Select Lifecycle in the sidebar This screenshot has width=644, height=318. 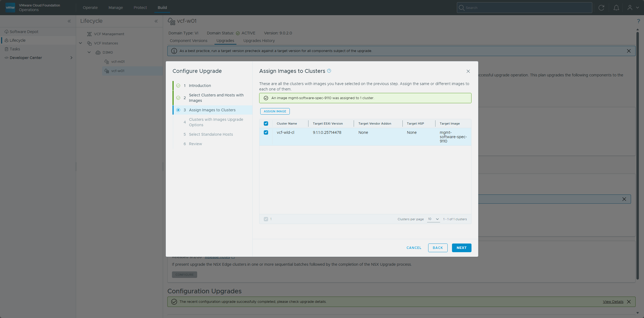[x=38, y=40]
